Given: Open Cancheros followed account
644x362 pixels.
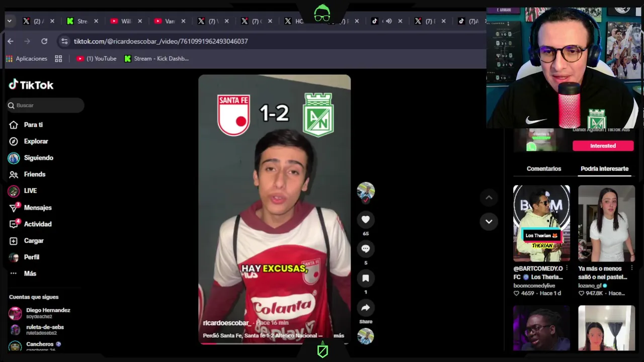Looking at the screenshot, I should (x=35, y=346).
